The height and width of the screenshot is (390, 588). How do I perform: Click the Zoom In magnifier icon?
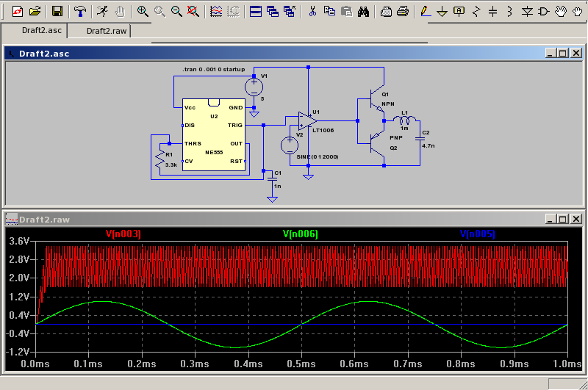coord(142,11)
